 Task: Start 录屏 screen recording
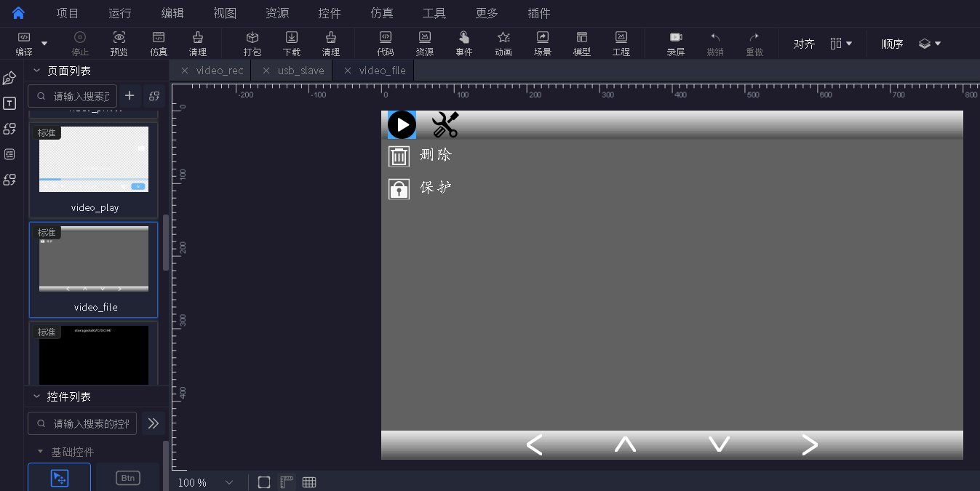[676, 44]
